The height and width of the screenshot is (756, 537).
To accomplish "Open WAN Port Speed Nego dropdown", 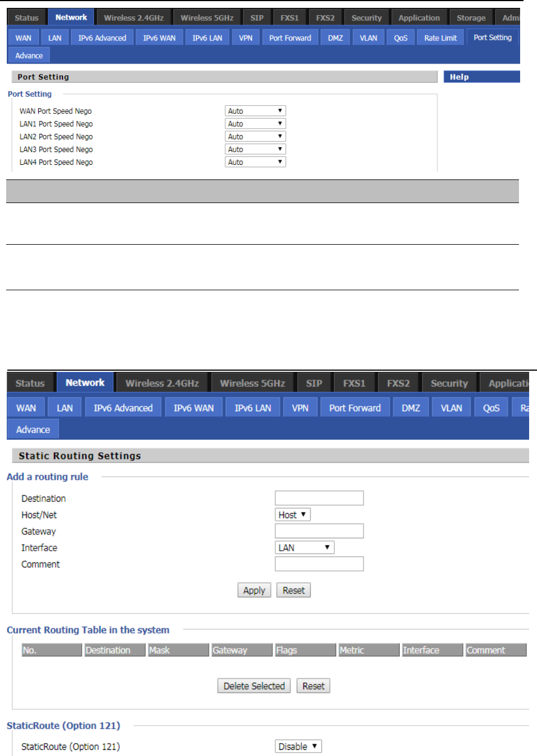I will [256, 111].
